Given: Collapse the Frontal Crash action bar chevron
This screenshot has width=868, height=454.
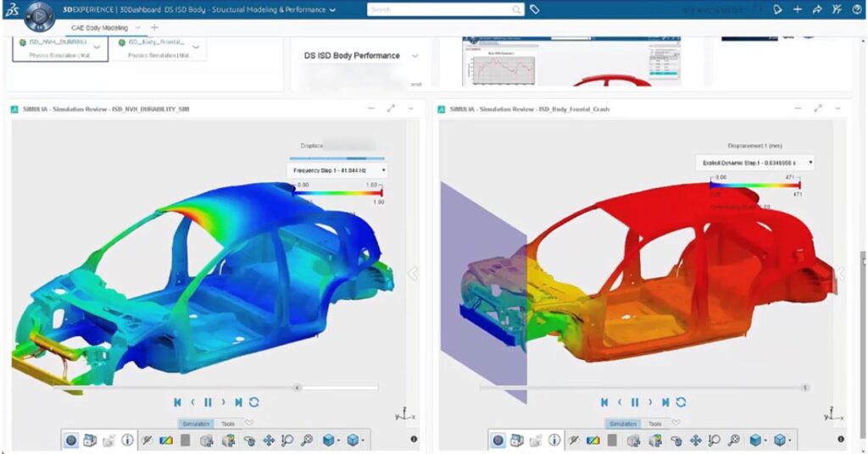Looking at the screenshot, I should pyautogui.click(x=676, y=423).
